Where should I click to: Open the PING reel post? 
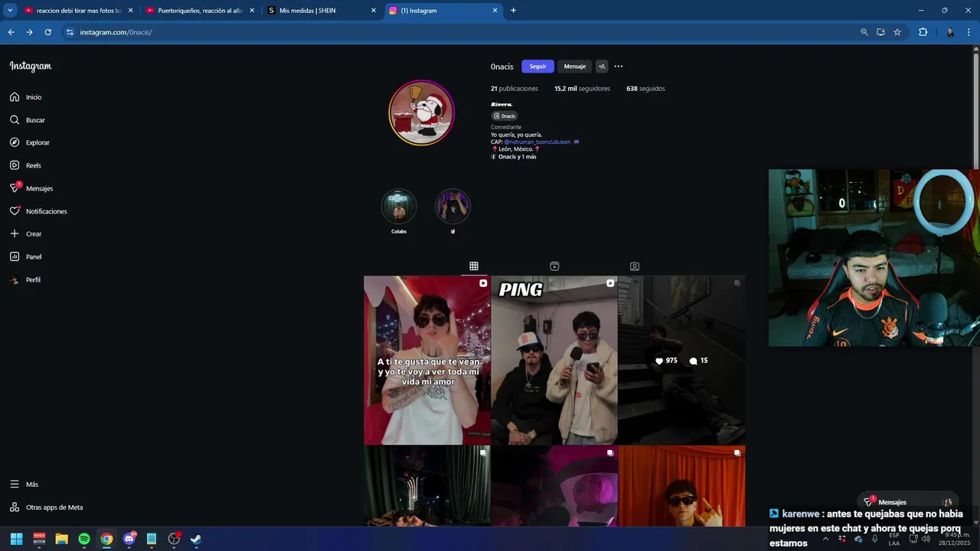(x=554, y=360)
